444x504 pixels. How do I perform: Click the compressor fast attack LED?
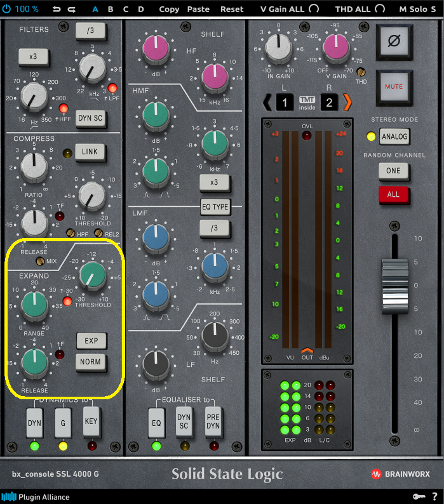click(60, 216)
